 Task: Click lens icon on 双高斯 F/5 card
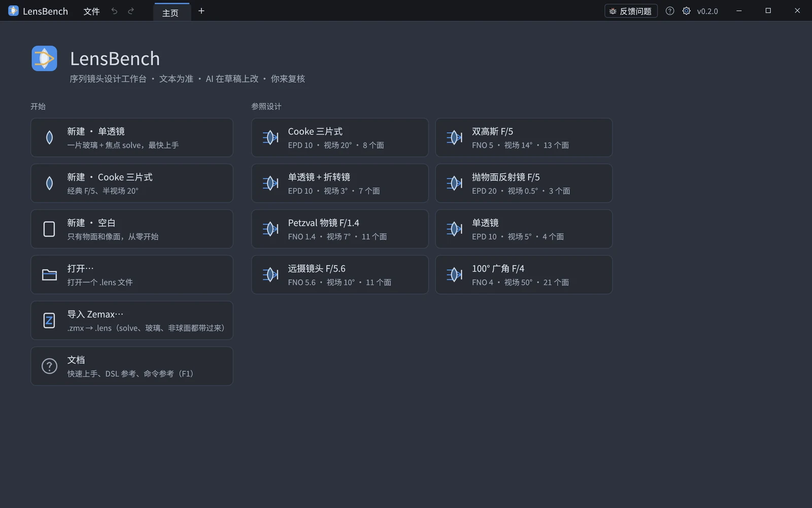coord(454,138)
